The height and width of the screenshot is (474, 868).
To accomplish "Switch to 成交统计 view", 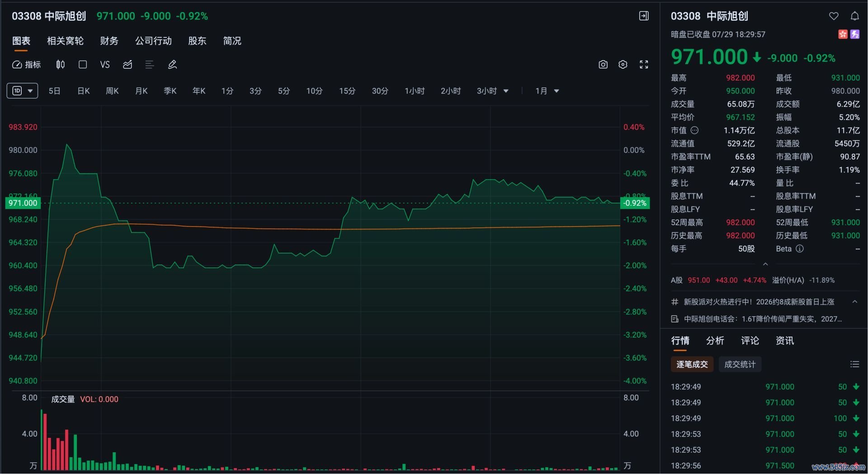I will pyautogui.click(x=740, y=364).
